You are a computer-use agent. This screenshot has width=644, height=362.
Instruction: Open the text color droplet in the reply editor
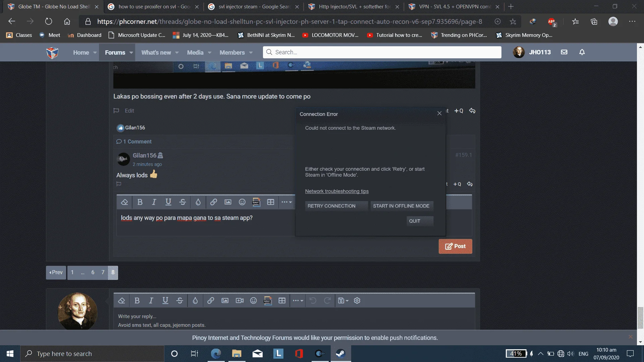tap(195, 301)
